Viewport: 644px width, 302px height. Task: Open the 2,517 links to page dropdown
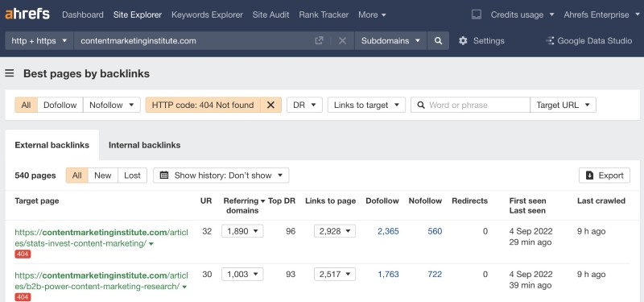pos(335,274)
